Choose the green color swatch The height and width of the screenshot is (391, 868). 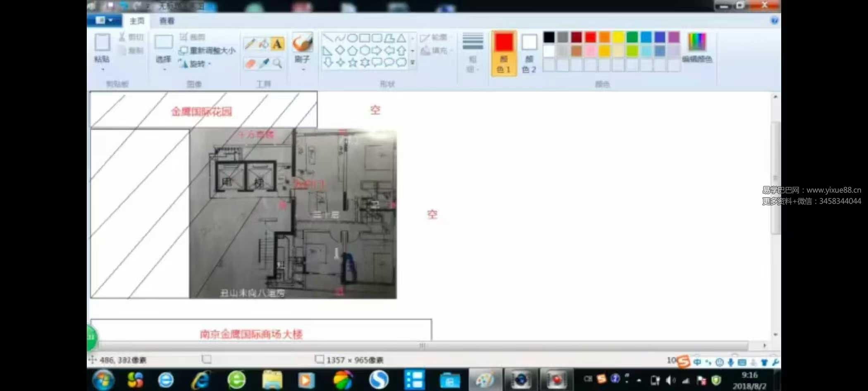pyautogui.click(x=632, y=37)
